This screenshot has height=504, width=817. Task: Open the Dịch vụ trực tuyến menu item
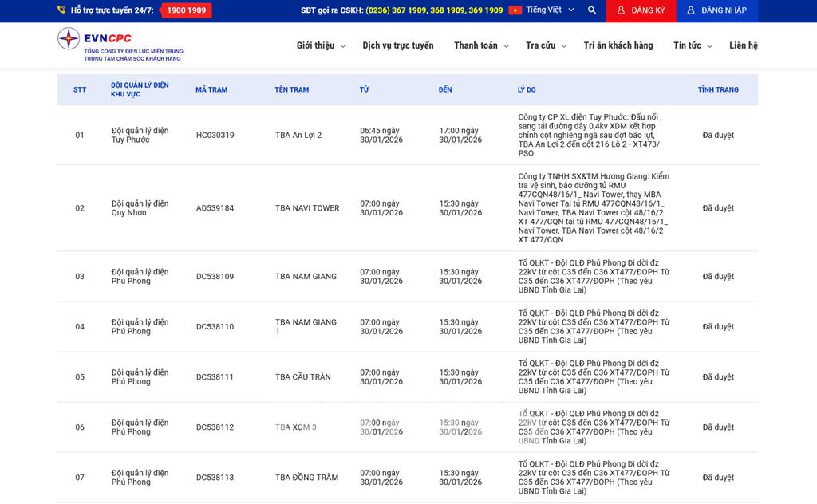(398, 45)
